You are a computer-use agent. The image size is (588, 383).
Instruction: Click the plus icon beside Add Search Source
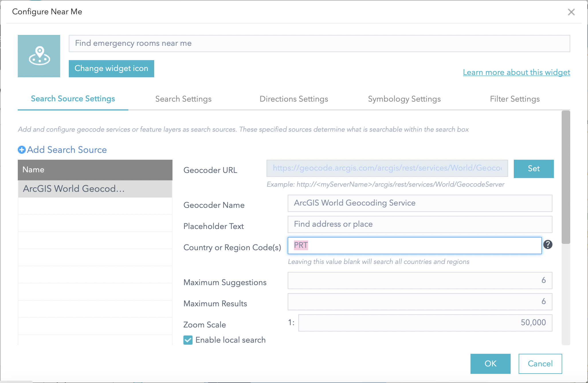[x=22, y=150]
